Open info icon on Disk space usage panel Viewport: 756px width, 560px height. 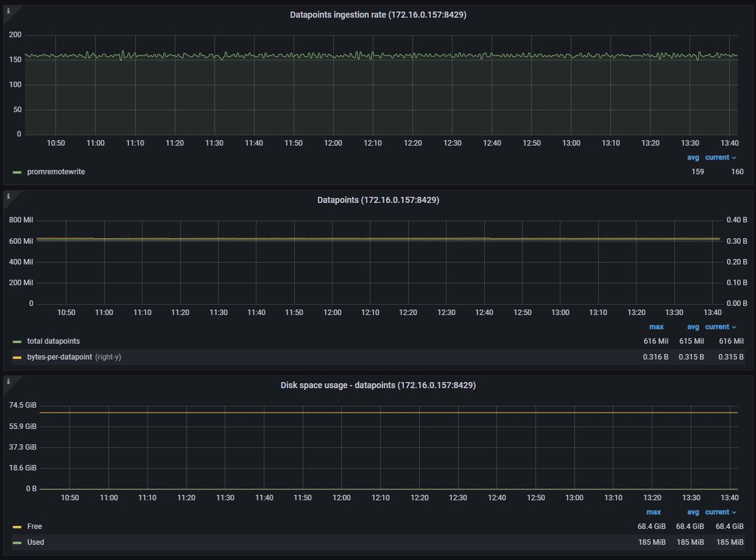click(x=8, y=381)
